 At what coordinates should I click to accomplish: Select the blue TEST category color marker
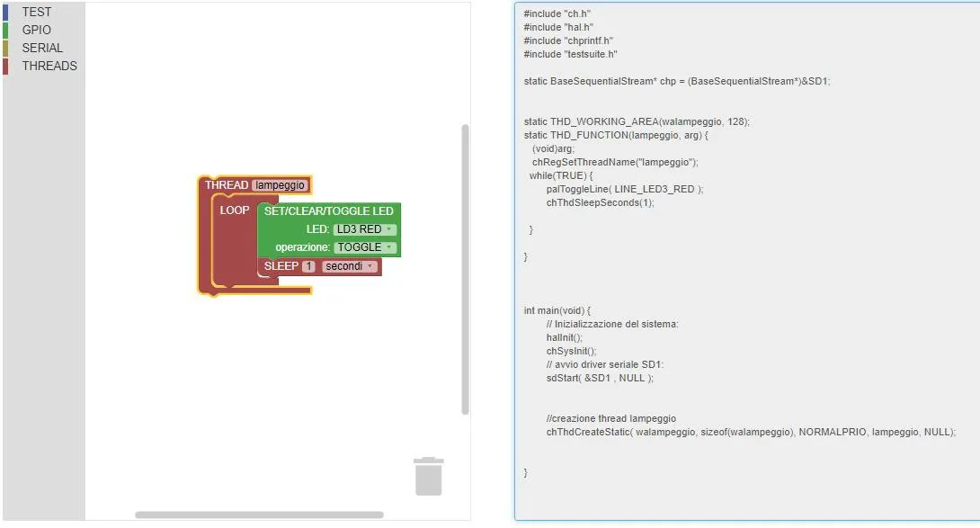5,12
